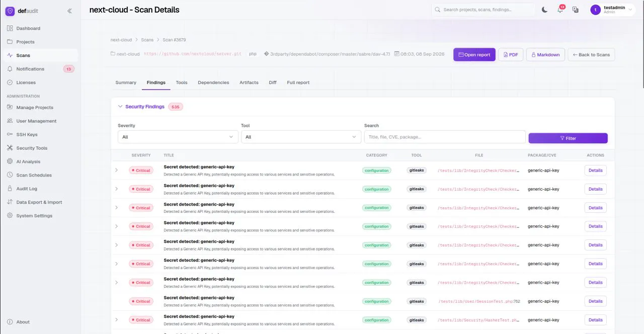644x334 pixels.
Task: Open Manage Projects
Action: tap(40, 107)
